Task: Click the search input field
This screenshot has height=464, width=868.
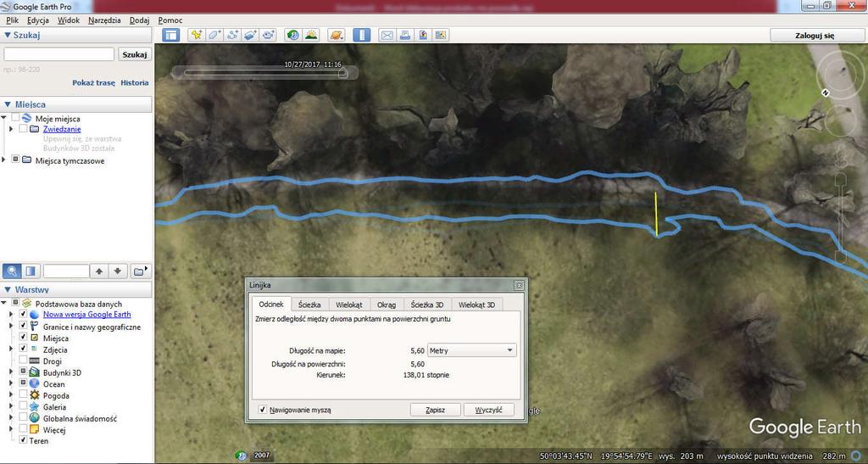Action: pyautogui.click(x=59, y=54)
